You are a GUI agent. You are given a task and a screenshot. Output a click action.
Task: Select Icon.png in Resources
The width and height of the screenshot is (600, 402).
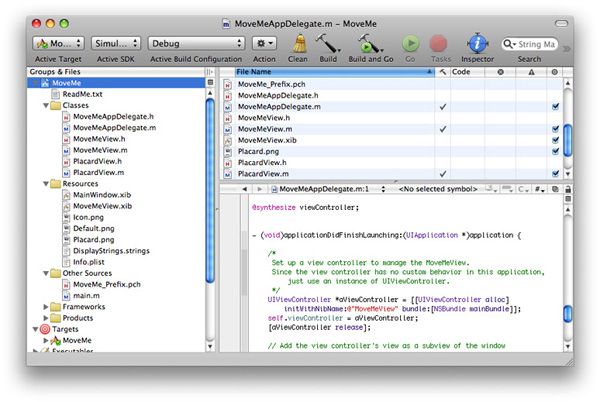pos(88,217)
